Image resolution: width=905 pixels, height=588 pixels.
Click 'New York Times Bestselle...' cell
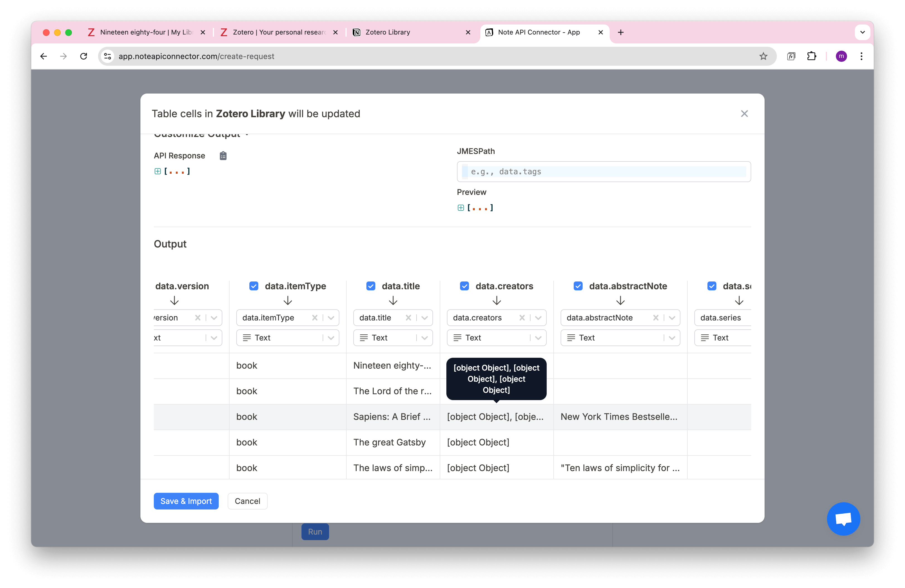click(x=620, y=417)
